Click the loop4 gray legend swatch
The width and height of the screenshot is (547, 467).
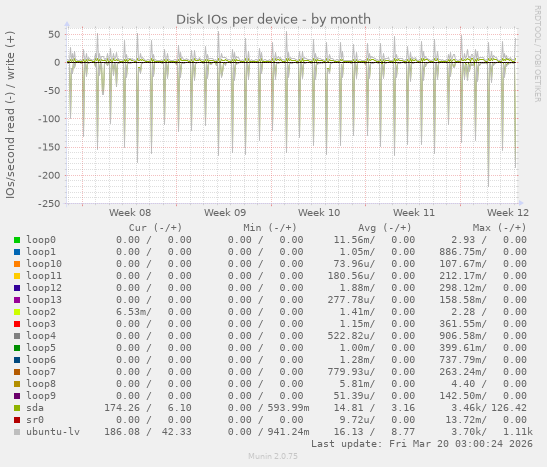click(17, 336)
